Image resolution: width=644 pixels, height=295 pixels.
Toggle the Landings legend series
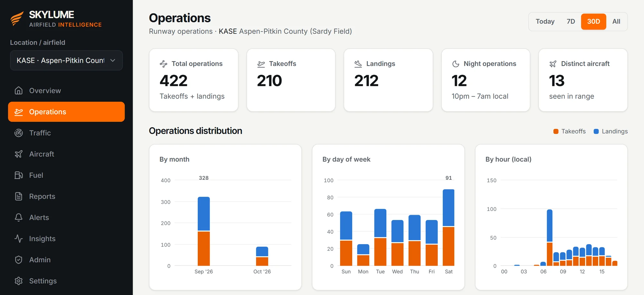click(611, 131)
